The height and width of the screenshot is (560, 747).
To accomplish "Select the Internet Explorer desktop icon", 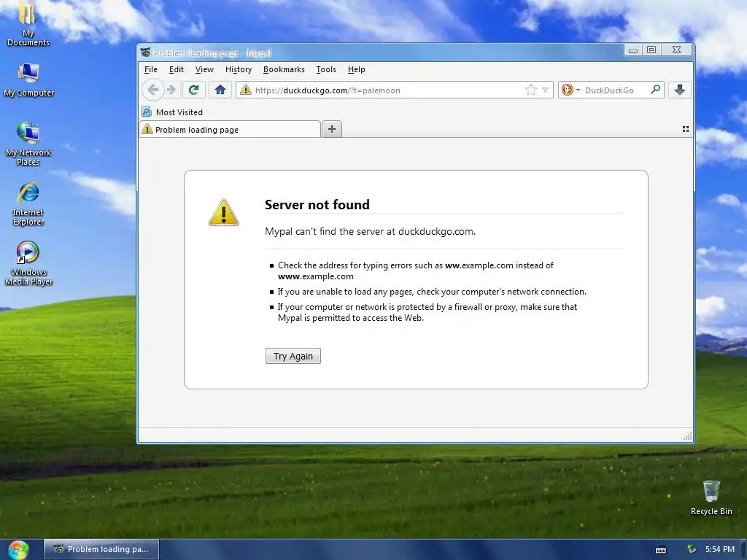I will point(28,204).
